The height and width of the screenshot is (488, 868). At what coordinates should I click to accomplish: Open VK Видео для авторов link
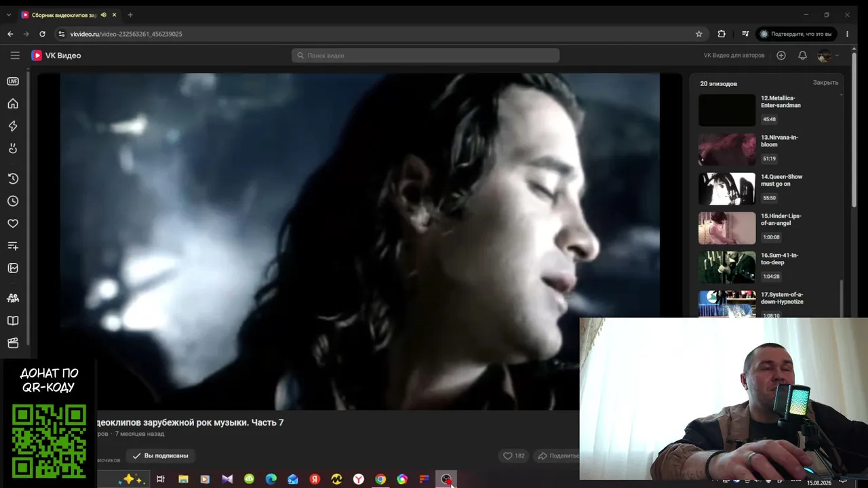point(734,56)
